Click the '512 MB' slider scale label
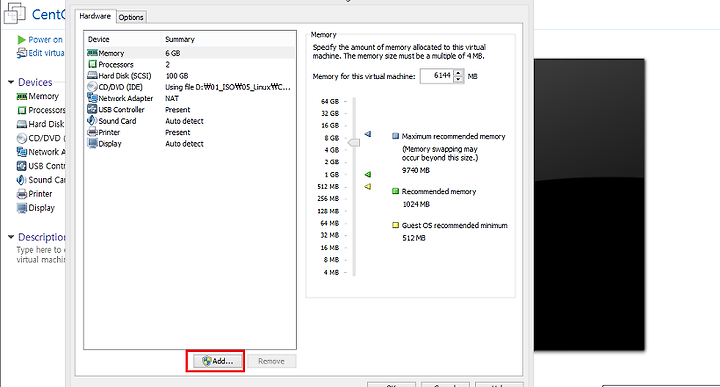 click(x=328, y=186)
